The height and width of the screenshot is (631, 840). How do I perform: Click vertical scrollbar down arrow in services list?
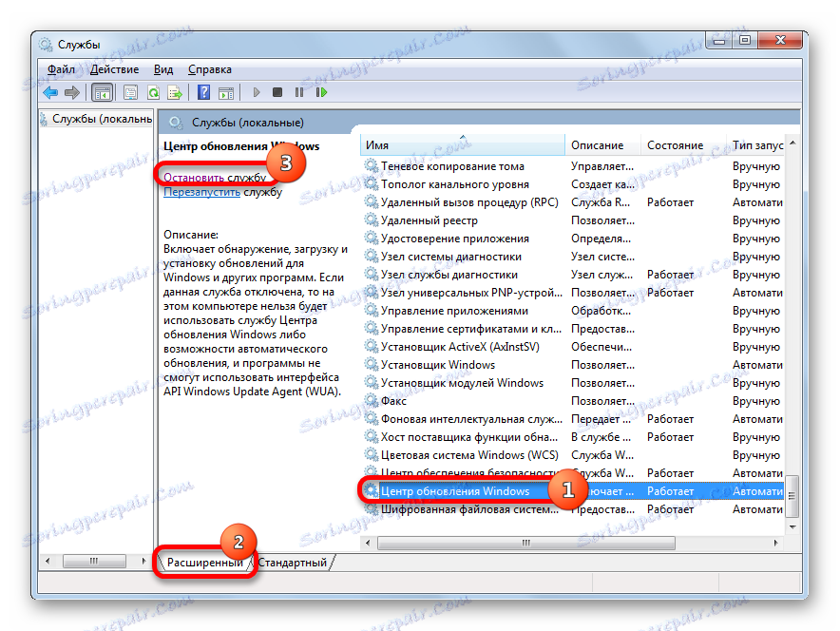pyautogui.click(x=792, y=527)
